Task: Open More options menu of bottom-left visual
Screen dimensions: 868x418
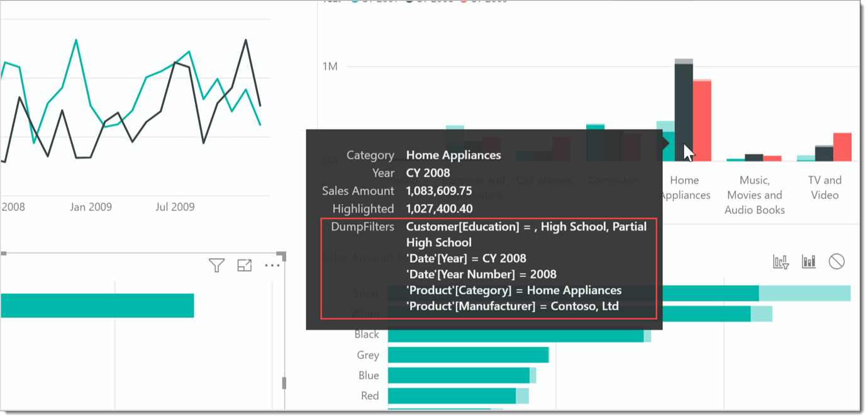Action: click(272, 265)
